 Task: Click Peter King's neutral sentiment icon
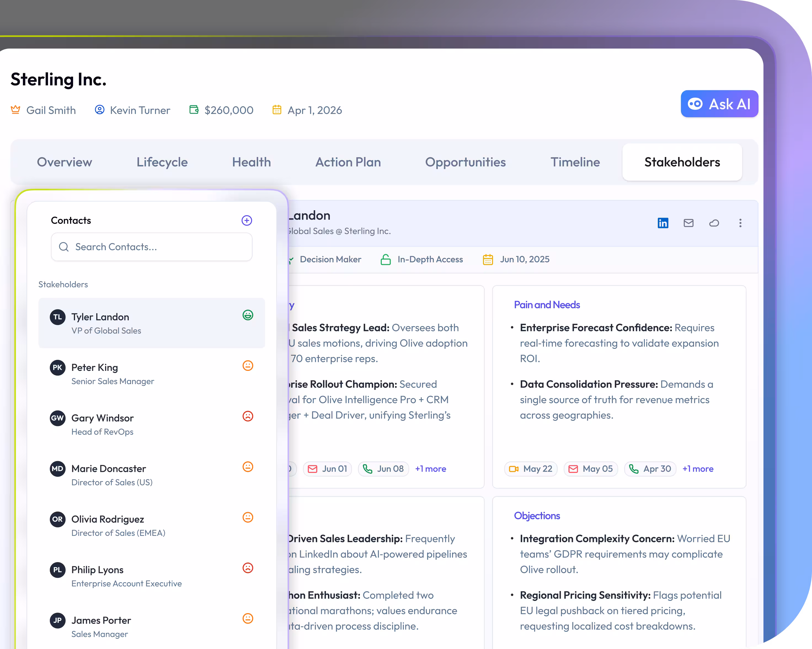pos(248,366)
